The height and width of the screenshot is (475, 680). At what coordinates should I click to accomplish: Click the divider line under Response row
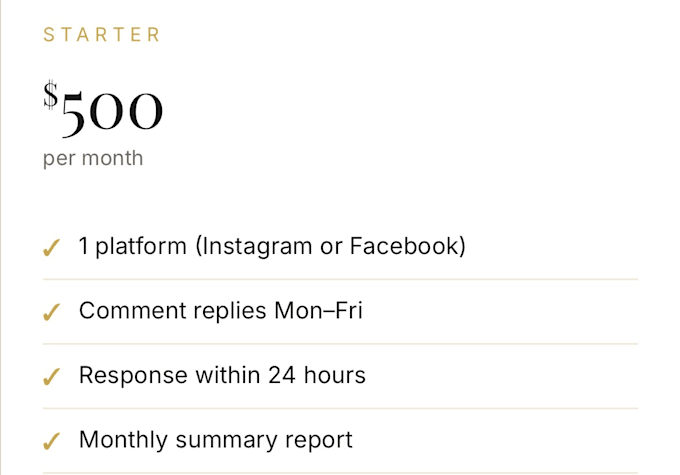point(340,408)
